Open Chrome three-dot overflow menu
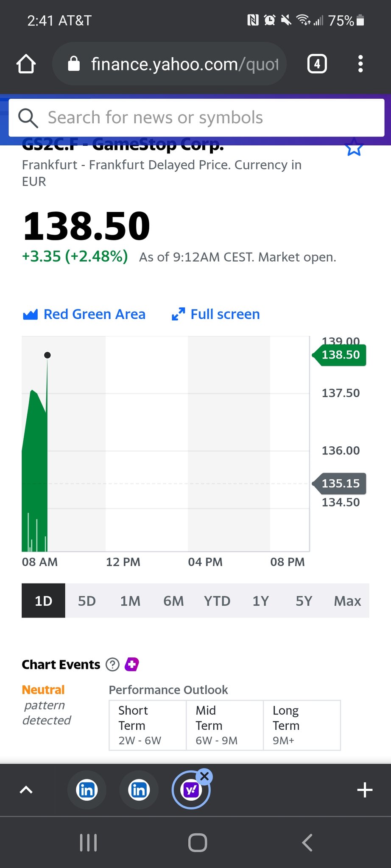 click(360, 64)
